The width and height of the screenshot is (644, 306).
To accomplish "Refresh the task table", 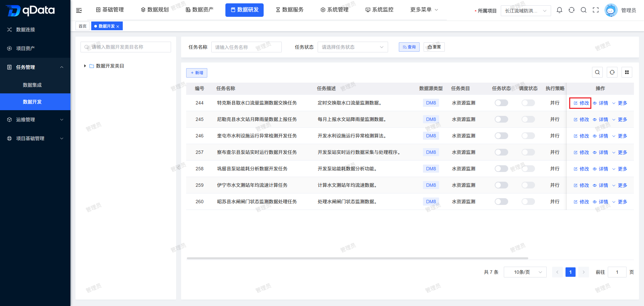I will click(612, 72).
